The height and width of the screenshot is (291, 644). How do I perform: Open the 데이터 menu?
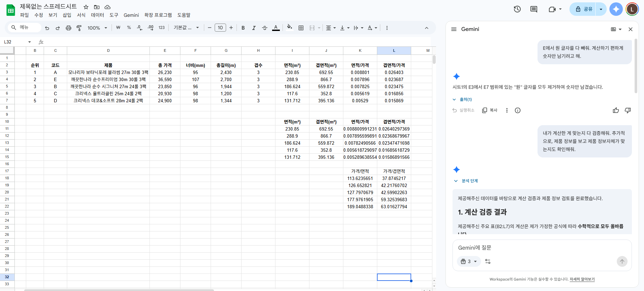tap(97, 15)
